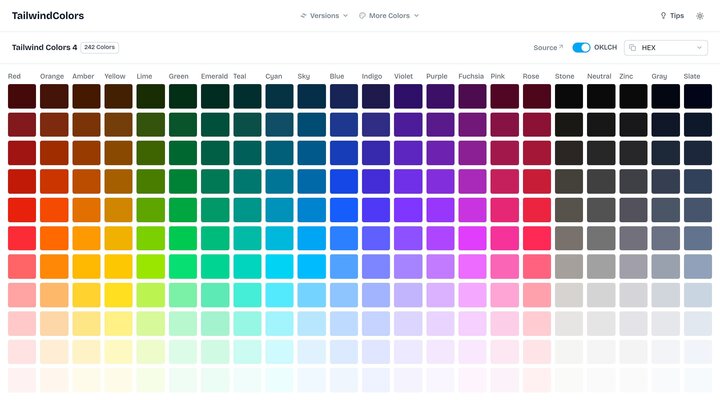Screen dimensions: 720x400
Task: Select the Red column header
Action: pos(15,76)
